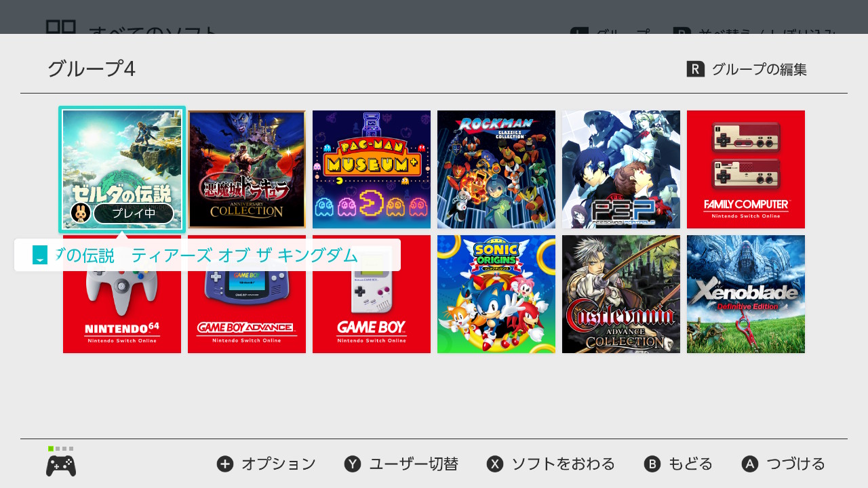The height and width of the screenshot is (488, 868).
Task: Open the Akumajo Dracula Anniversary Collection tile
Action: click(247, 169)
